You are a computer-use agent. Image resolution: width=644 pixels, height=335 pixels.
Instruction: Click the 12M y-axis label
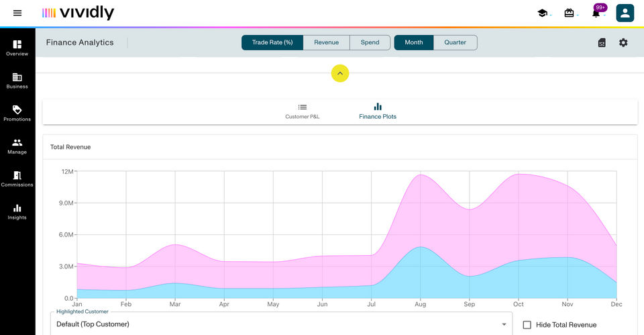tap(67, 171)
